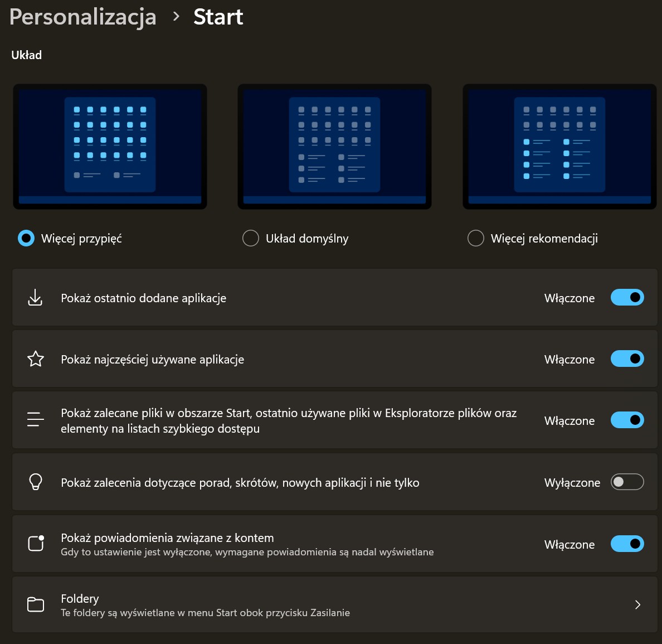Pick the default layout preview image
Screen dimensions: 662x644
(334, 147)
